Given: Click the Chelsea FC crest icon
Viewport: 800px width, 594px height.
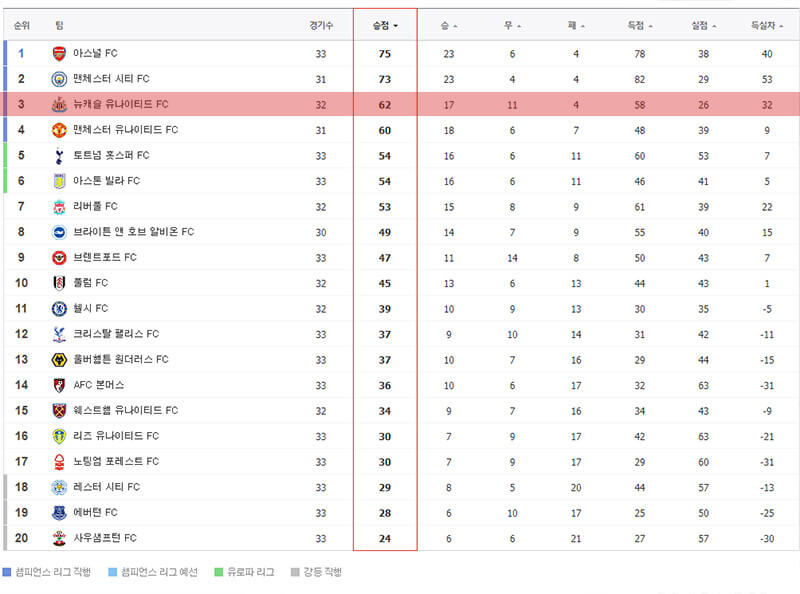Looking at the screenshot, I should [59, 309].
